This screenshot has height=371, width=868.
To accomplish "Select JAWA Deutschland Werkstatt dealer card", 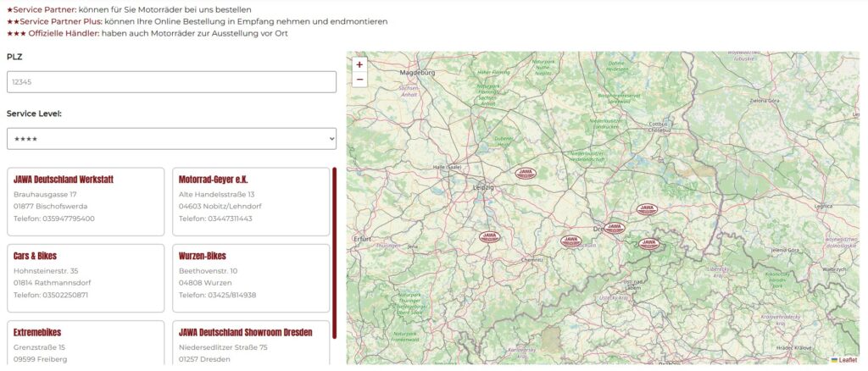I will coord(85,202).
